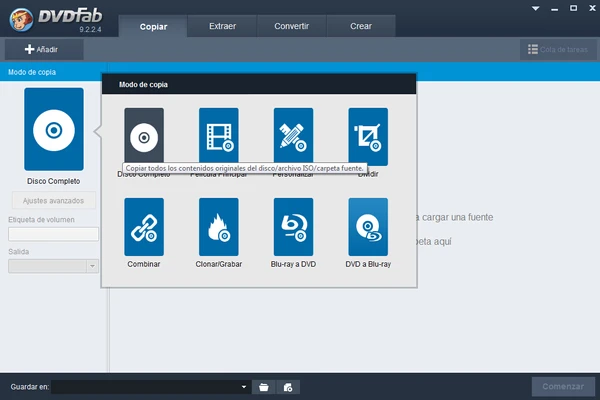
Task: Minimize the DVDFab window
Action: 554,8
